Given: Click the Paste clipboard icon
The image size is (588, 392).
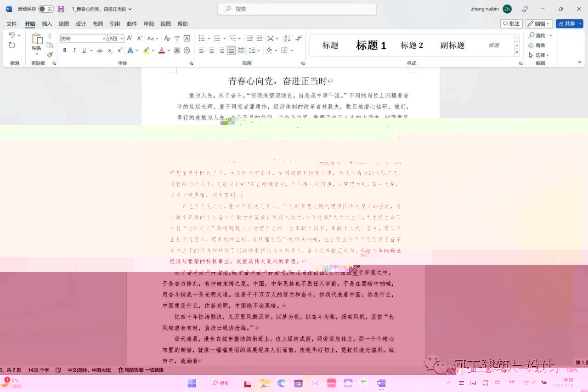Looking at the screenshot, I should coord(36,39).
